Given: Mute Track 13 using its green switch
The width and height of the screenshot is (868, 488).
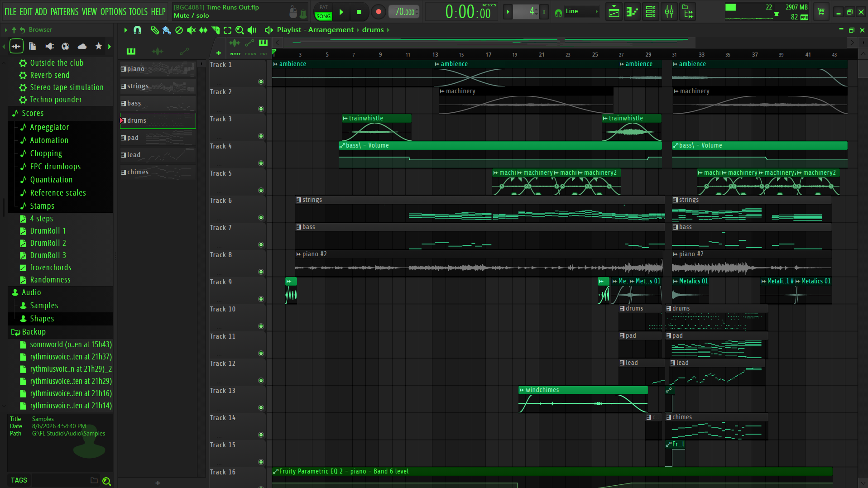Looking at the screenshot, I should pos(261,408).
